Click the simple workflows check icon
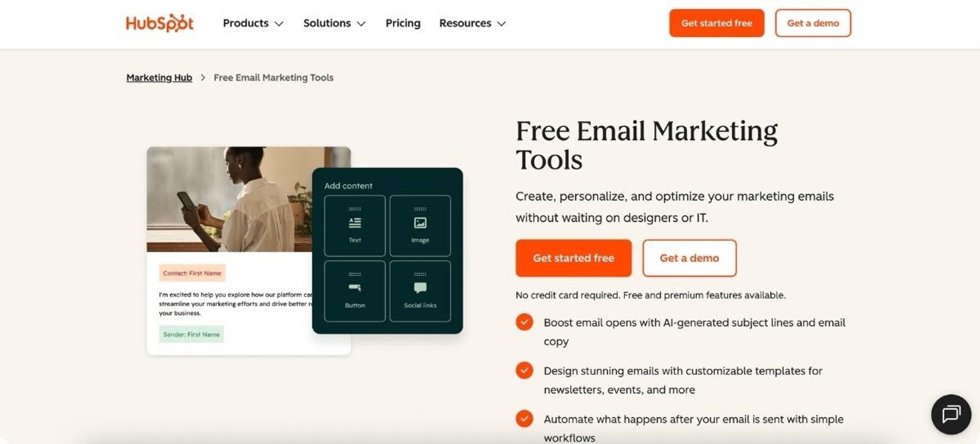The width and height of the screenshot is (980, 444). tap(524, 418)
